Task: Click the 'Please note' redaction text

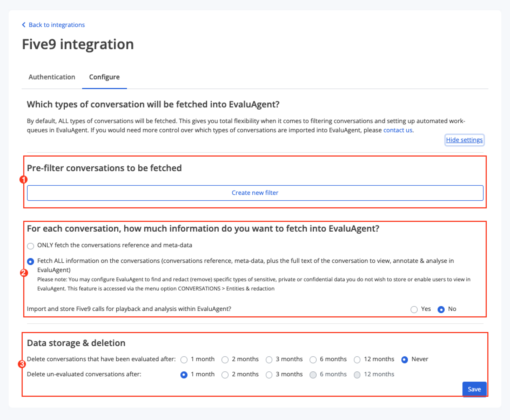Action: pyautogui.click(x=254, y=284)
